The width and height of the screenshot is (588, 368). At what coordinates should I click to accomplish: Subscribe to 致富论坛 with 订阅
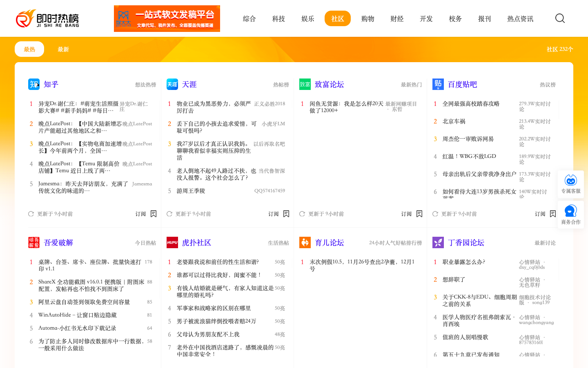coord(406,214)
